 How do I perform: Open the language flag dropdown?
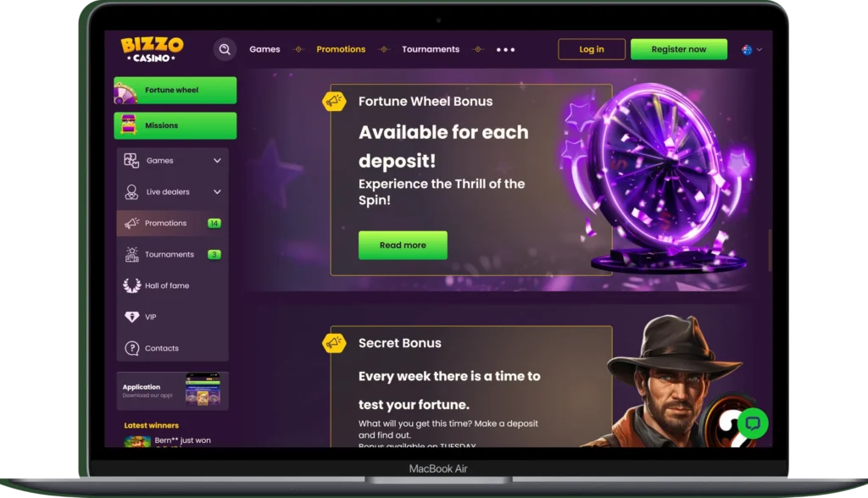(x=751, y=50)
